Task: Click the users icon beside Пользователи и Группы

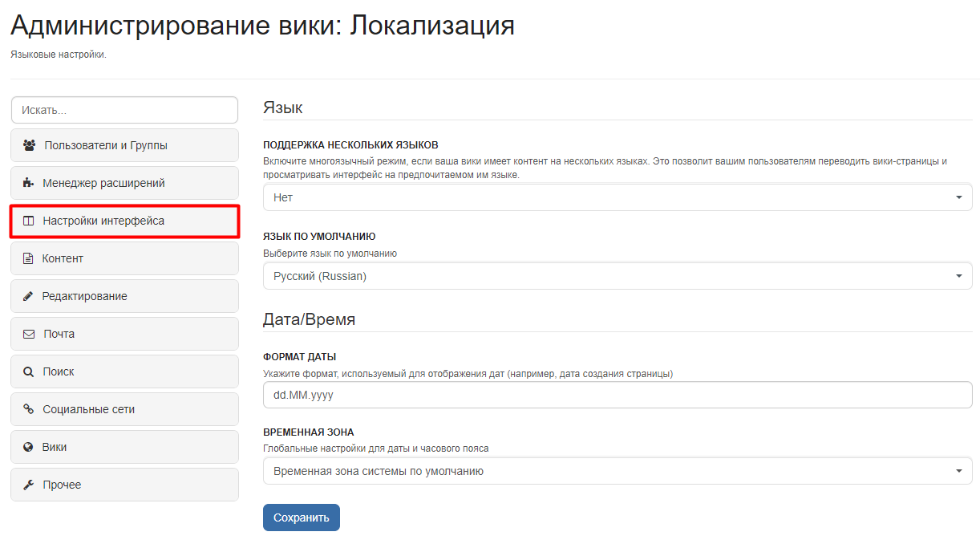Action: 29,145
